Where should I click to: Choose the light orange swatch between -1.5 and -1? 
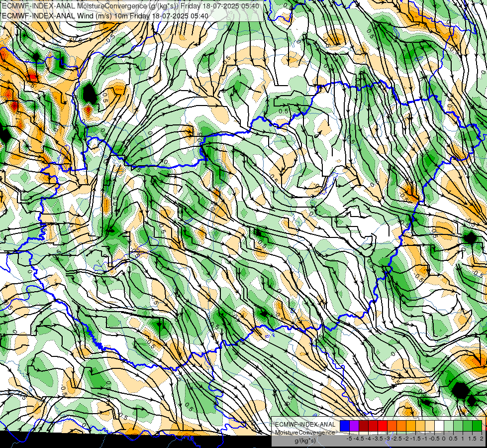(x=420, y=426)
